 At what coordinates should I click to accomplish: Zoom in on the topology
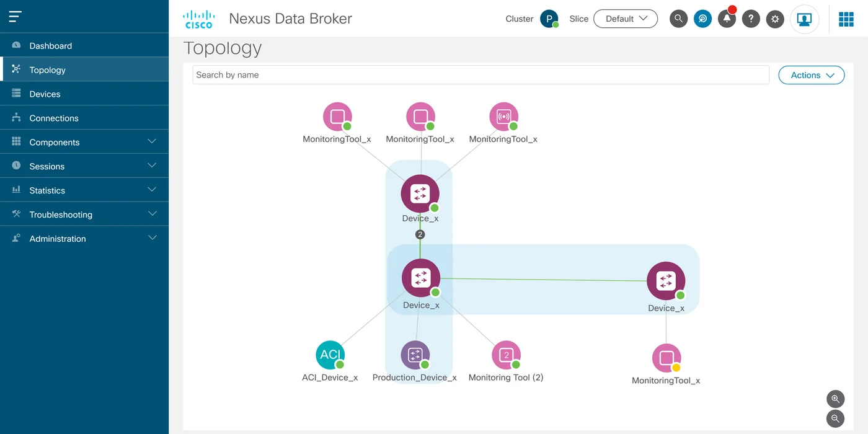tap(835, 399)
